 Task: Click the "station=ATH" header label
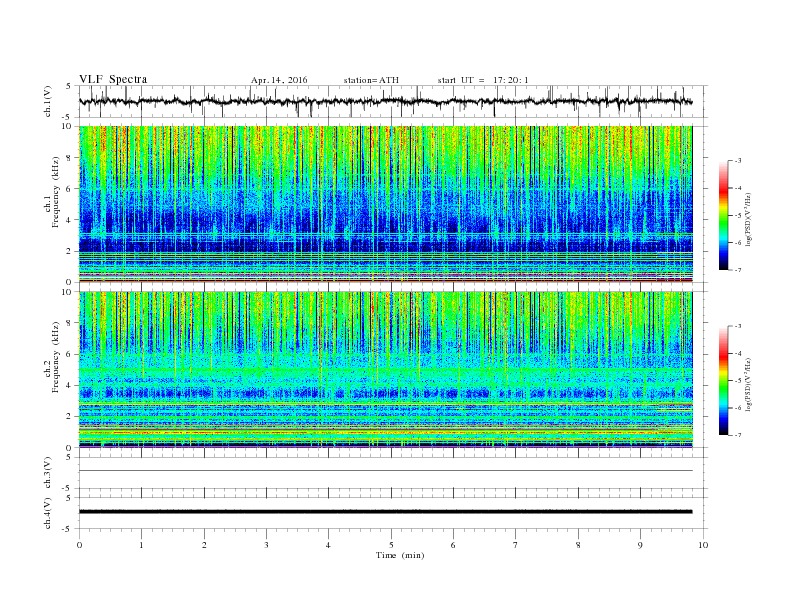[x=371, y=80]
